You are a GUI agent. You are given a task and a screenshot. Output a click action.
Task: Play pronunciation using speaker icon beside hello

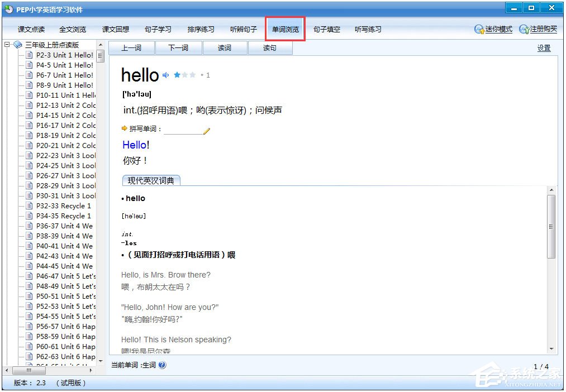(x=166, y=75)
